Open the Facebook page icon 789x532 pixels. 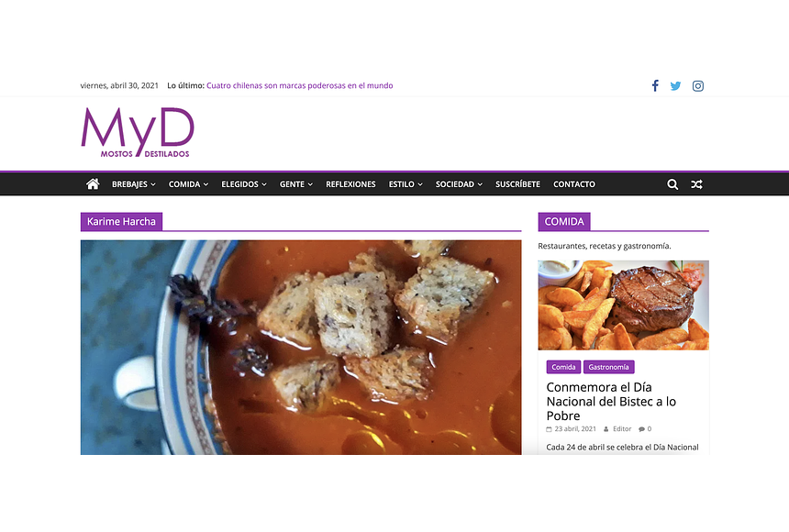655,85
